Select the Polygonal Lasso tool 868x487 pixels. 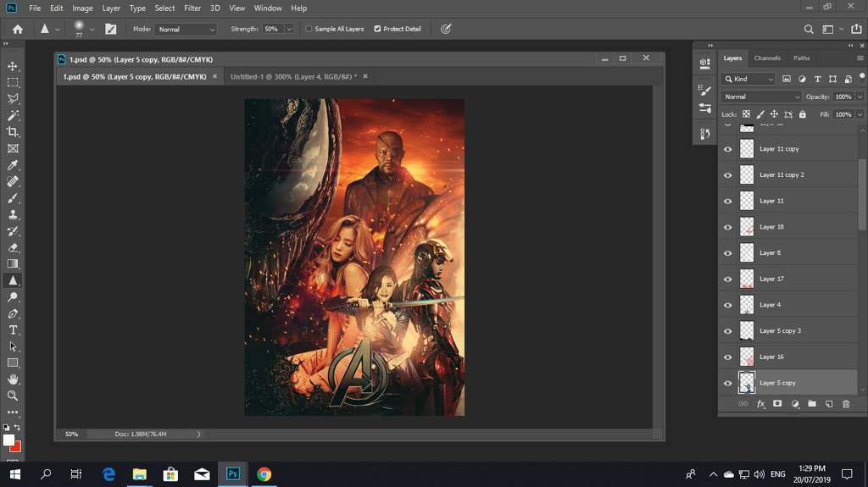coord(13,99)
